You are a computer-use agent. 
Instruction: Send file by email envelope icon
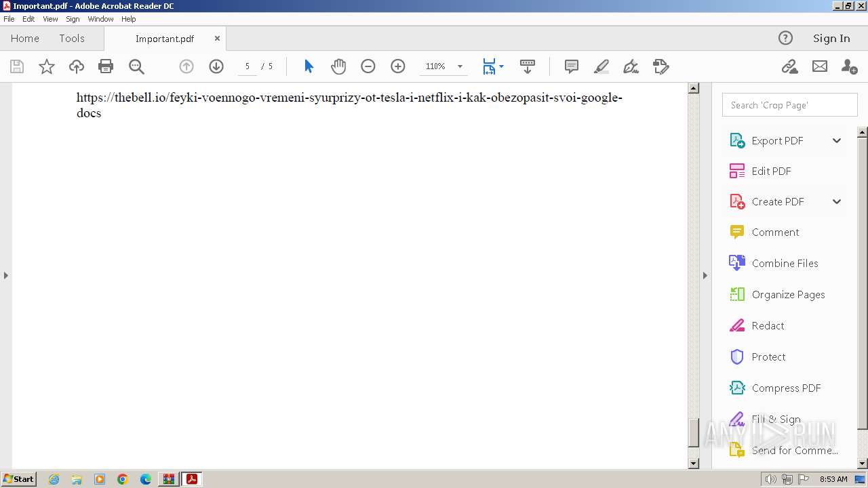820,66
